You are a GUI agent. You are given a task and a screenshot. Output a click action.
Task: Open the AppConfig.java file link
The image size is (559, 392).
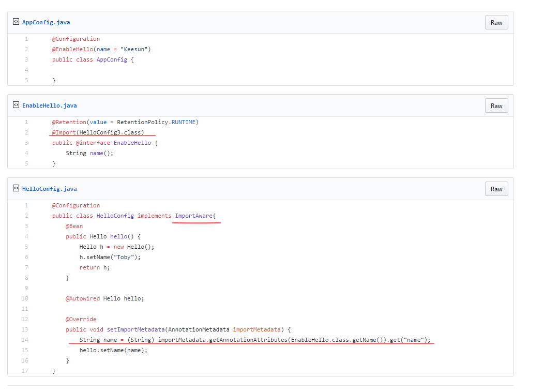pyautogui.click(x=46, y=22)
